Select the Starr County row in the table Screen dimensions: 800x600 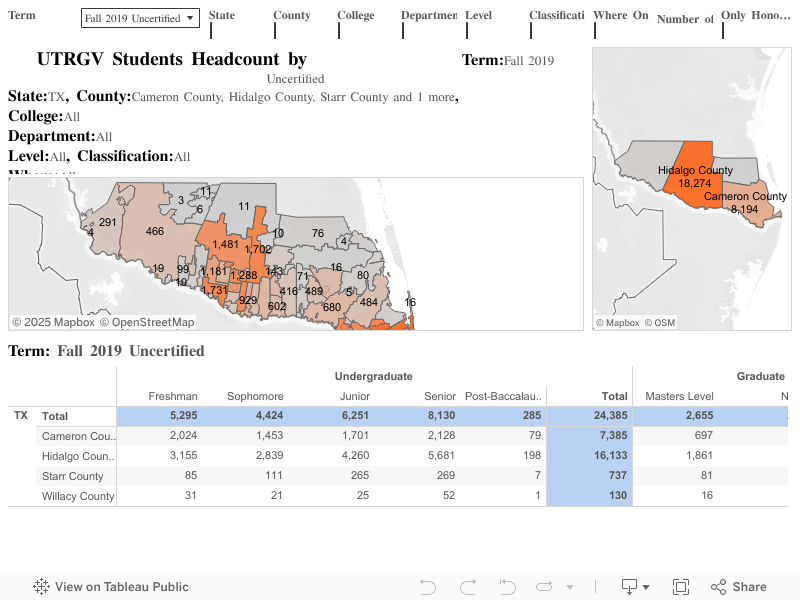point(300,476)
